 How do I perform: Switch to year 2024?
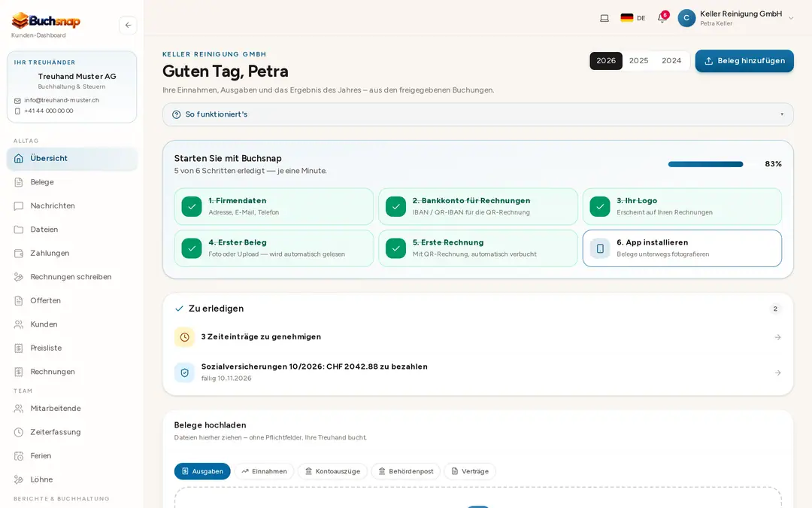[x=671, y=61]
